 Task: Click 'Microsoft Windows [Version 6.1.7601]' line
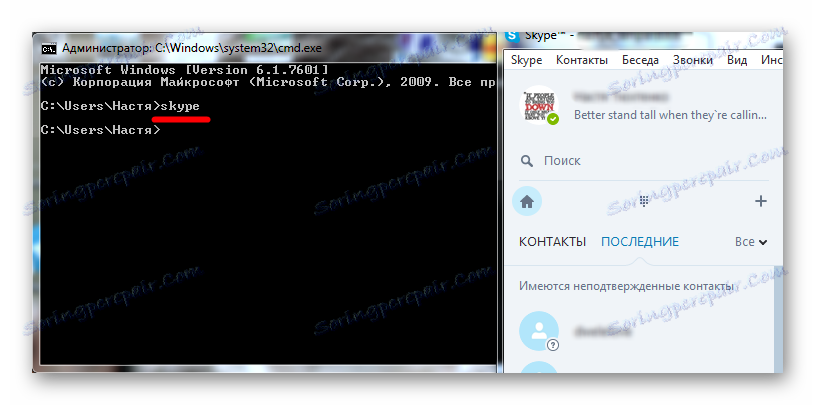tap(185, 70)
